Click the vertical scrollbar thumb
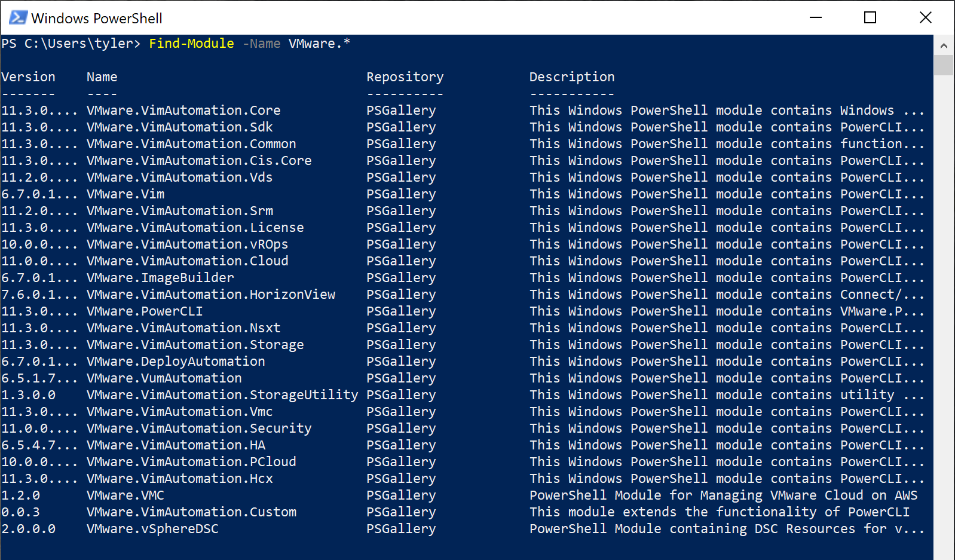This screenshot has height=560, width=955. coord(944,65)
